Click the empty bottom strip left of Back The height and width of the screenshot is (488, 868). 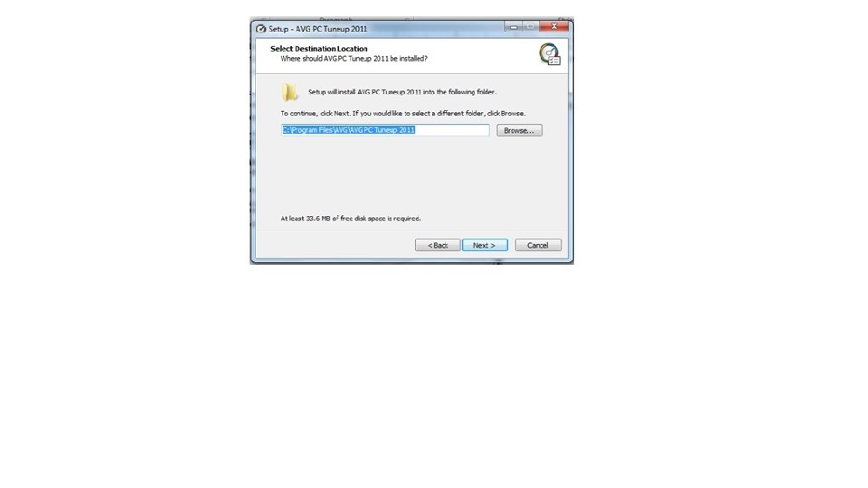pyautogui.click(x=335, y=245)
